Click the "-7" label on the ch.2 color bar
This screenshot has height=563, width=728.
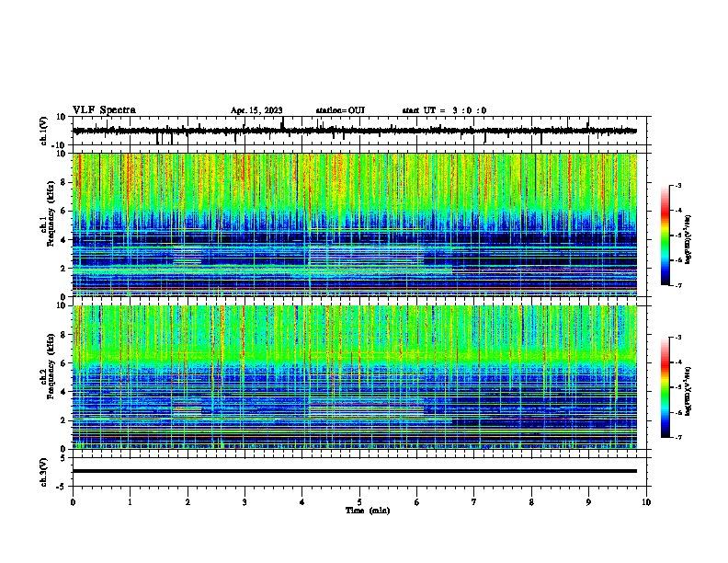point(677,437)
